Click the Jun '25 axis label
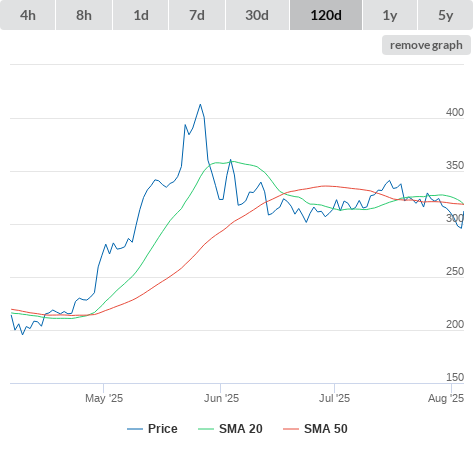 tap(221, 398)
